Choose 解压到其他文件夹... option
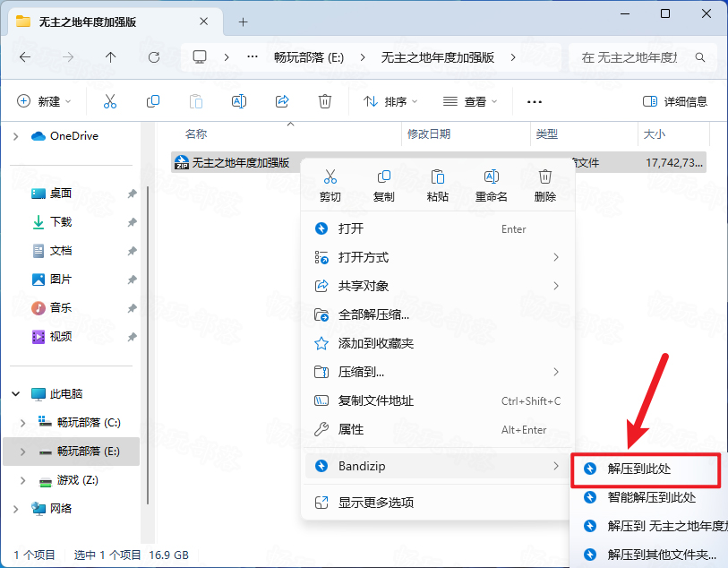This screenshot has height=568, width=728. [651, 555]
